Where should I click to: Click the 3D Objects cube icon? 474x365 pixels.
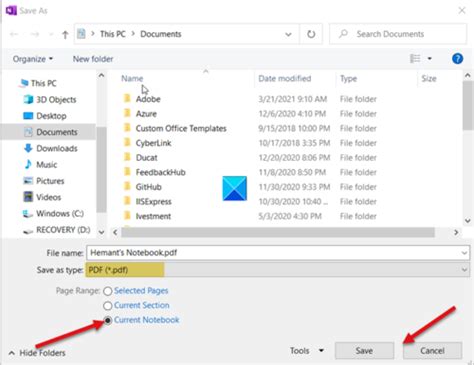click(x=28, y=99)
